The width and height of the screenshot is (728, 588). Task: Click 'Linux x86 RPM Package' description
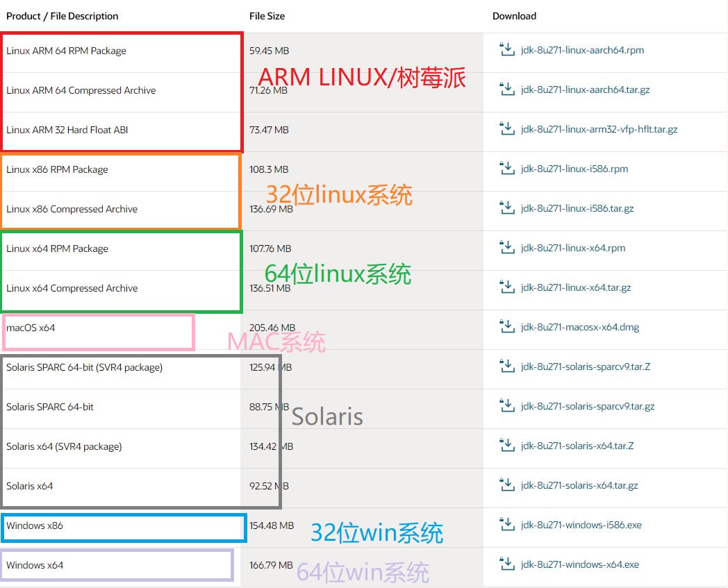pyautogui.click(x=57, y=169)
